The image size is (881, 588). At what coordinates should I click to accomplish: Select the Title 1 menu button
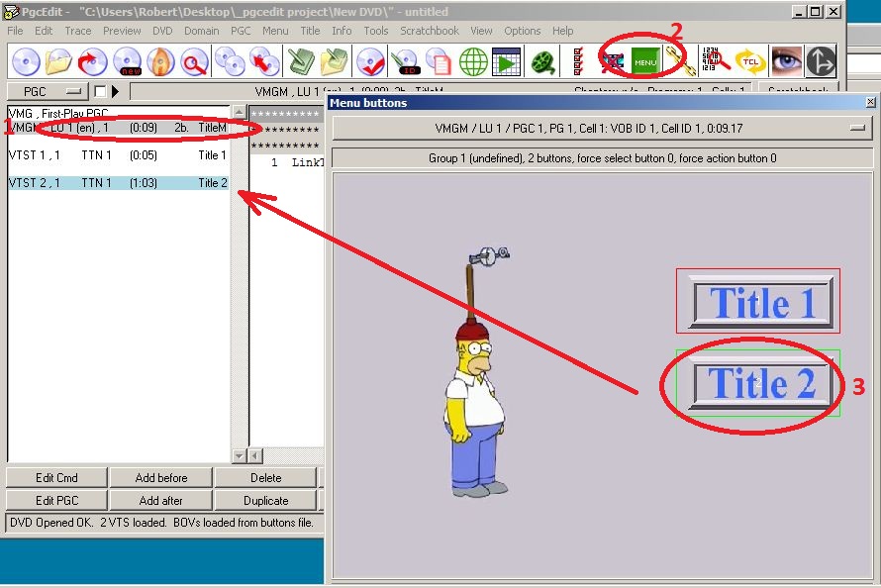(758, 302)
